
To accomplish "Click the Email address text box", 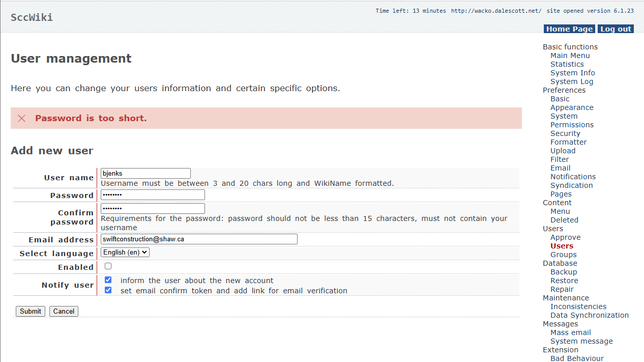I will pyautogui.click(x=199, y=239).
